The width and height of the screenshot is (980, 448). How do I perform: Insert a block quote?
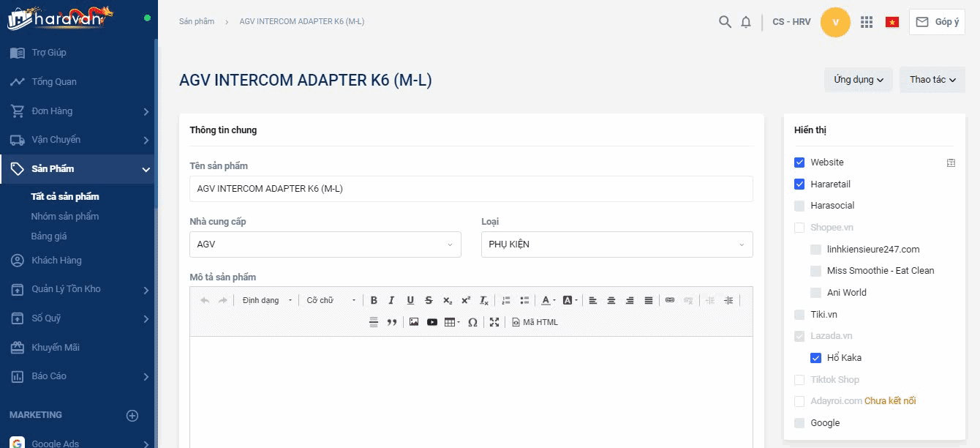(x=392, y=322)
